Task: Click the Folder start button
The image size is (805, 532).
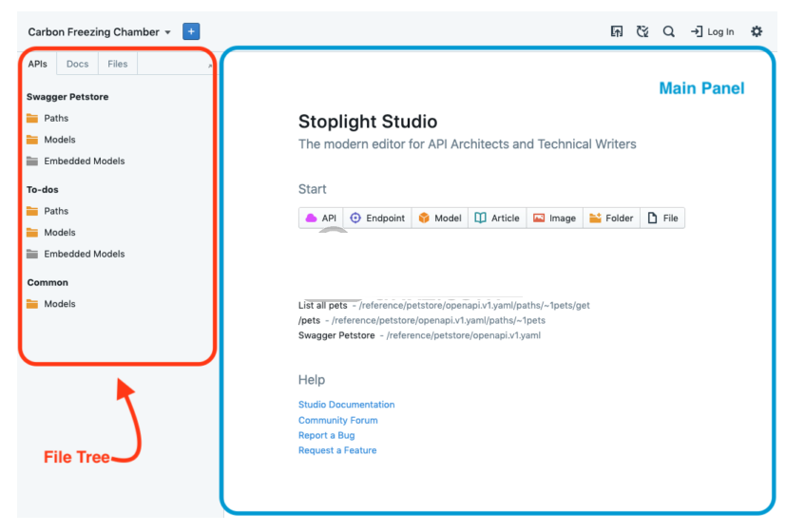Action: click(611, 218)
